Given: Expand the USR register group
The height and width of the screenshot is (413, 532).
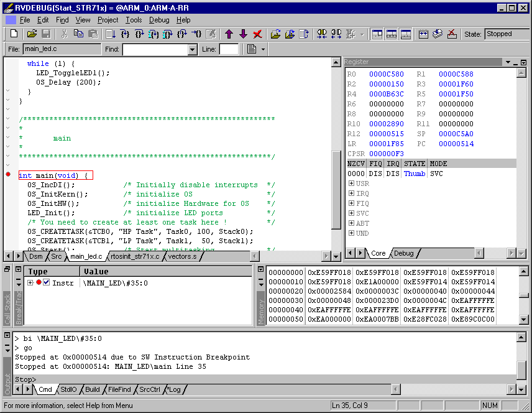Looking at the screenshot, I should click(352, 183).
